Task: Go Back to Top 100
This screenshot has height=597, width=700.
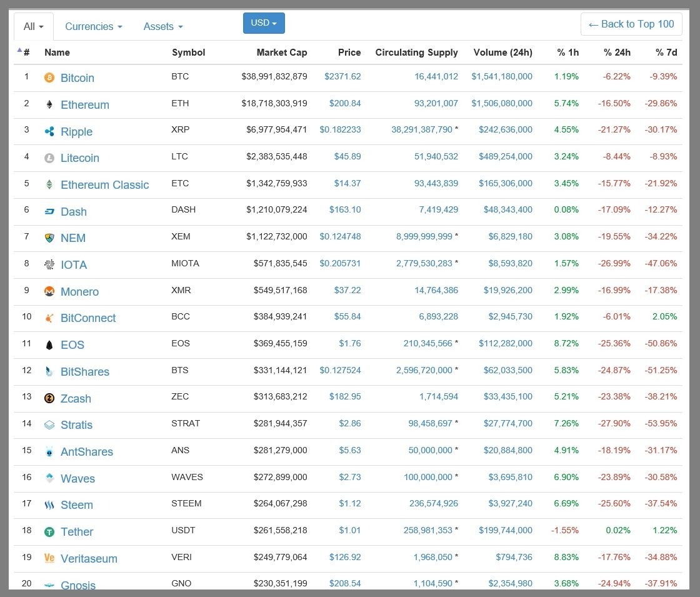Action: pyautogui.click(x=631, y=24)
